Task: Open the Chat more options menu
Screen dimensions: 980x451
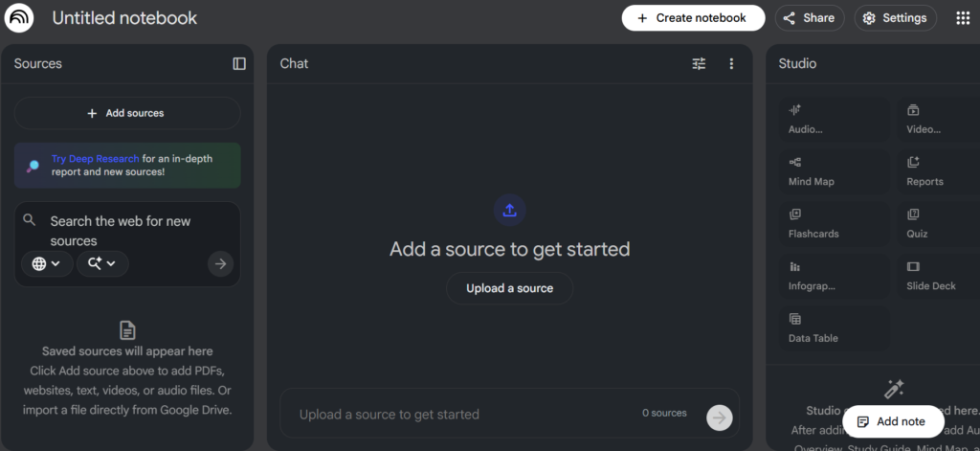Action: click(731, 63)
